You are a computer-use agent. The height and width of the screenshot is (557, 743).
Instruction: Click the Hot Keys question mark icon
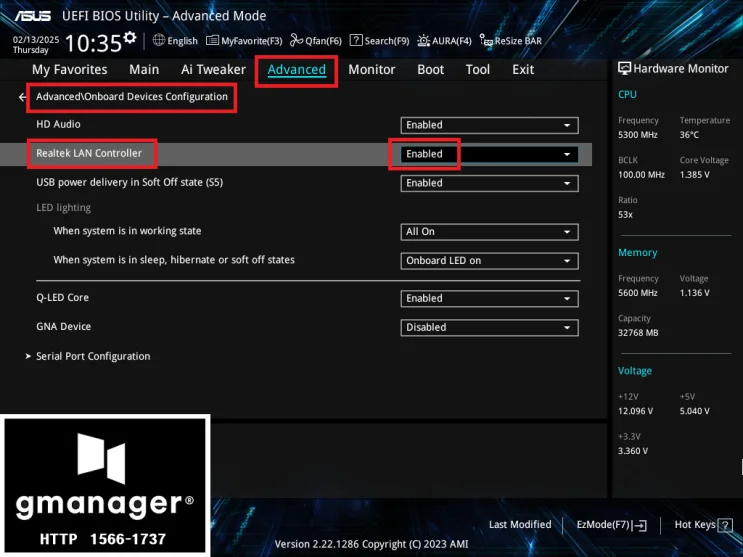pos(725,525)
